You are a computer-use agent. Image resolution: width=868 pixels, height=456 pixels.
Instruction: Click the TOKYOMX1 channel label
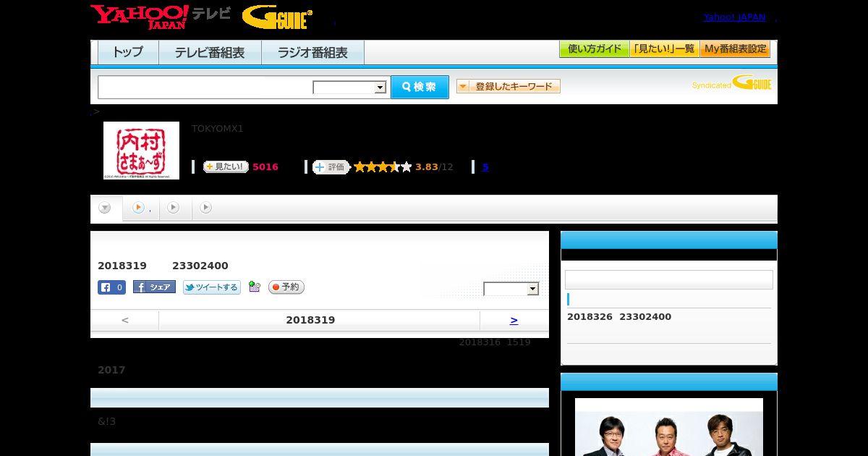point(218,129)
